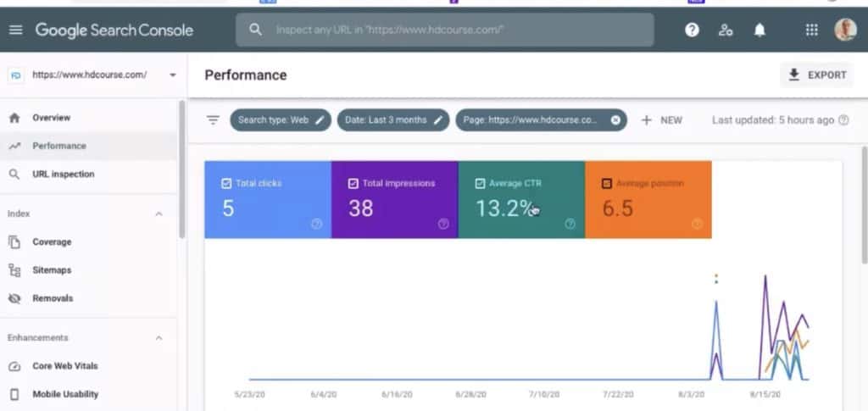The image size is (868, 411).
Task: Click the sidebar vertical scrollbar
Action: [x=181, y=169]
